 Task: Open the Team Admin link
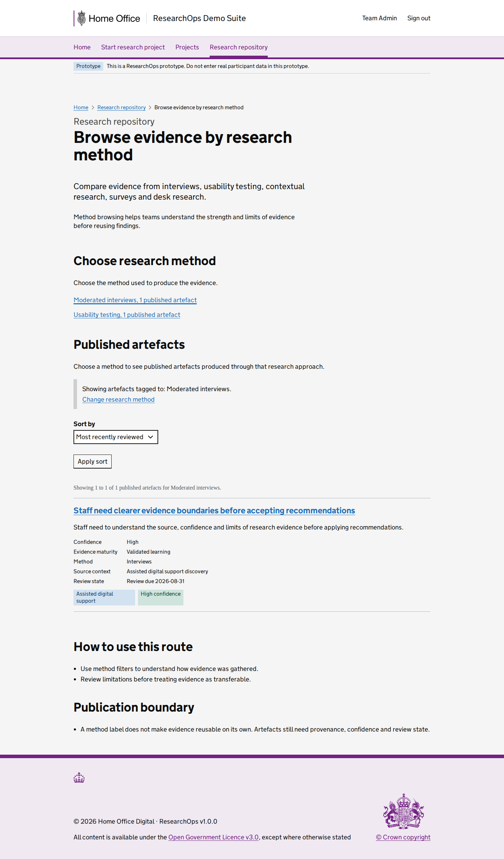379,18
